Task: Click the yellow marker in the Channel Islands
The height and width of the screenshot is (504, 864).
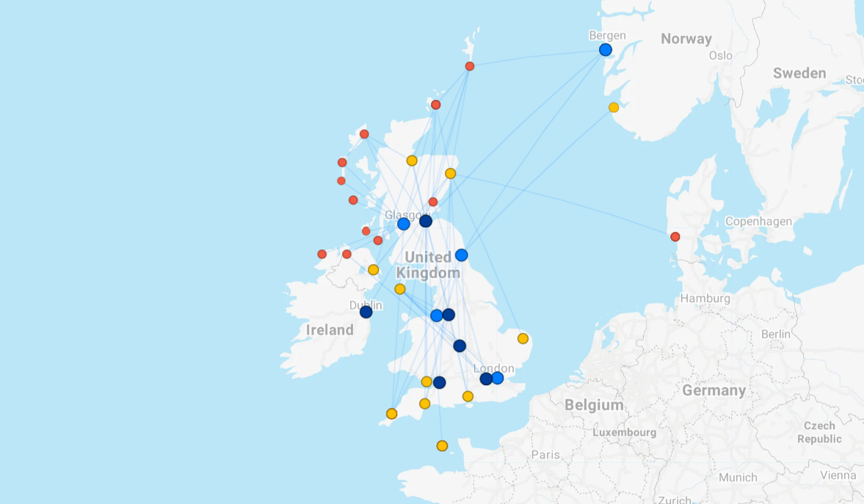Action: point(442,446)
